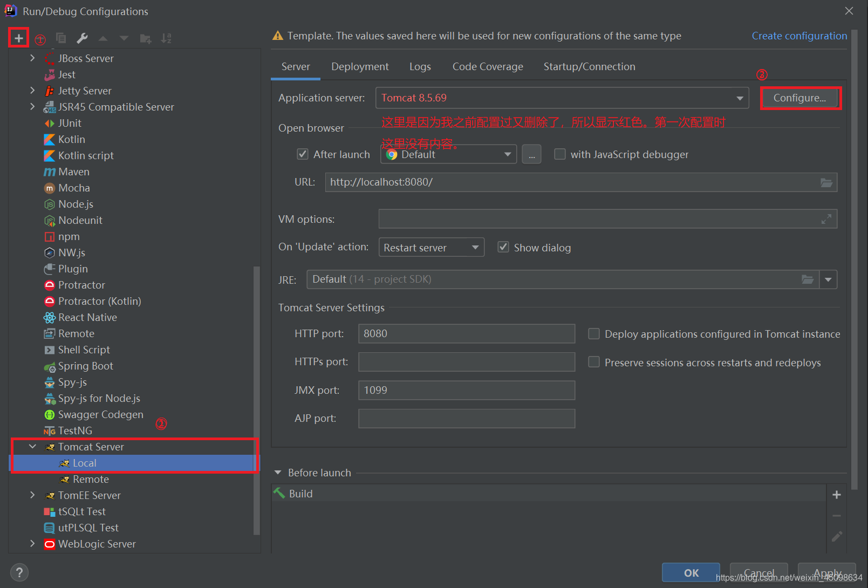Screen dimensions: 868x588
Task: Click the Cancel button
Action: pyautogui.click(x=759, y=573)
